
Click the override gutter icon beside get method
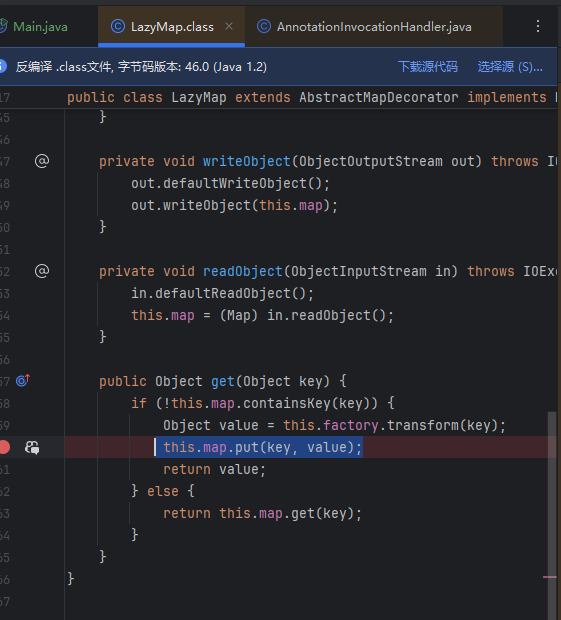[23, 380]
